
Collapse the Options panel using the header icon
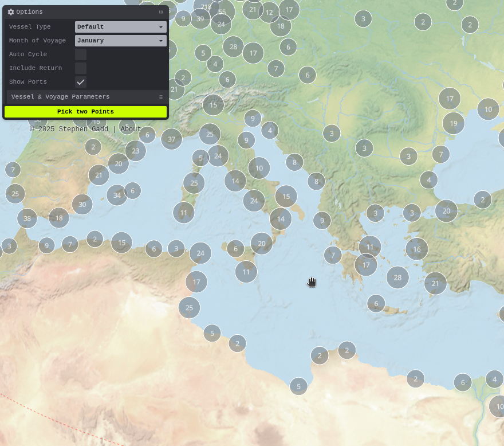point(161,12)
